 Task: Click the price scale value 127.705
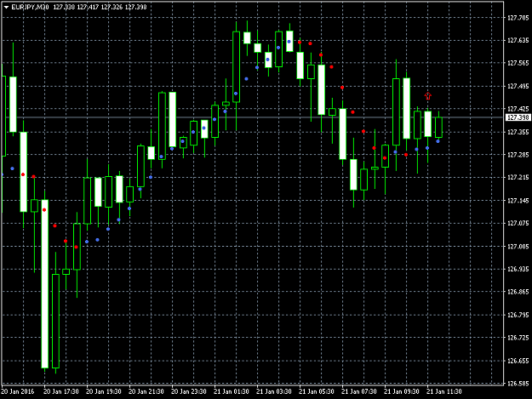(518, 18)
